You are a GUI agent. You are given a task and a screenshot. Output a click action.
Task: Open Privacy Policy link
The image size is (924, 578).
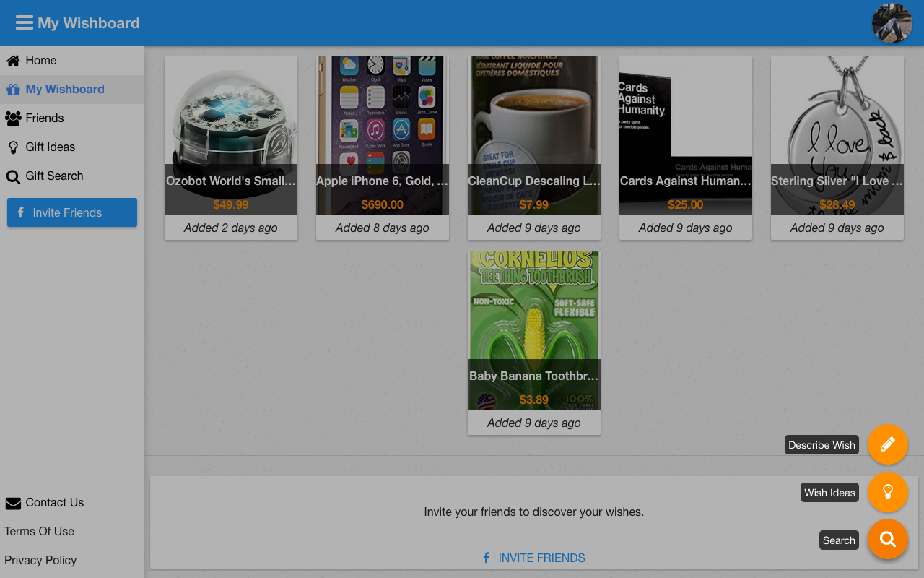40,560
